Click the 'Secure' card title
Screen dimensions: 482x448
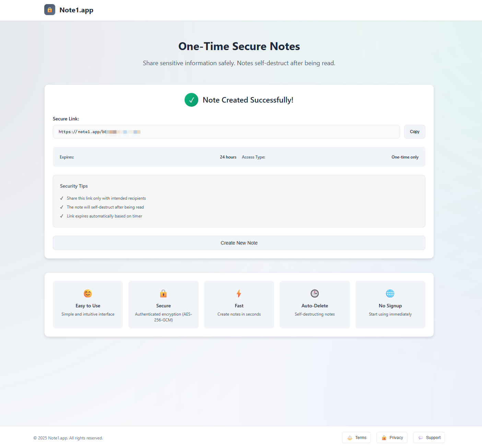[x=163, y=306]
